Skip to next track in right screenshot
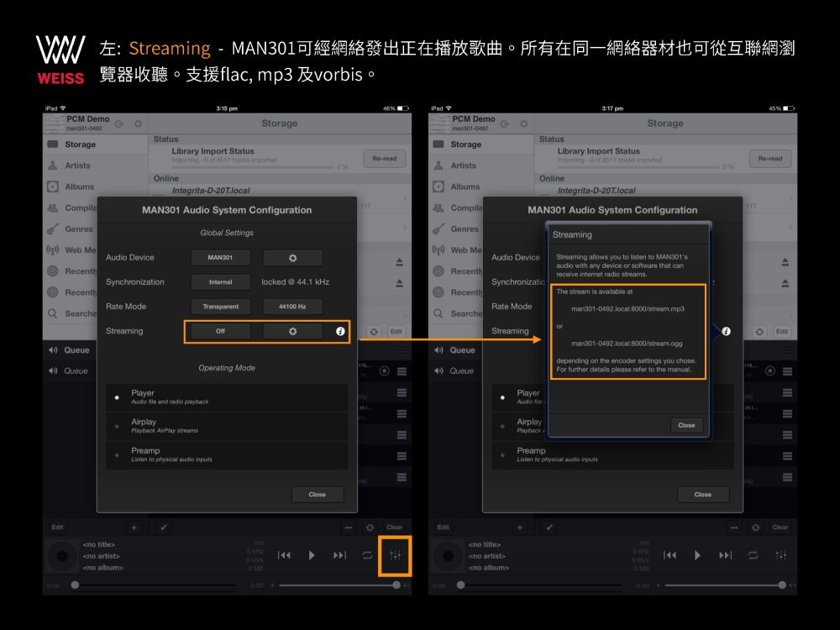This screenshot has width=840, height=630. (x=726, y=555)
